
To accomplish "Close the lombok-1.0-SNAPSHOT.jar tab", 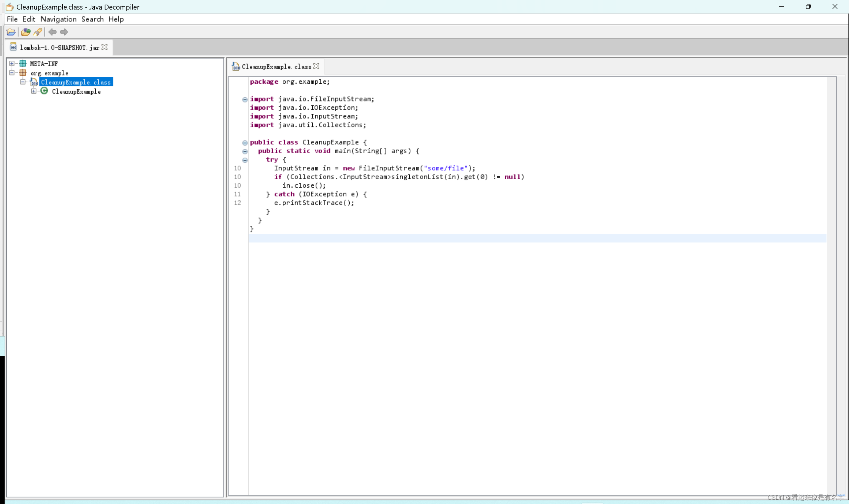I will 105,47.
